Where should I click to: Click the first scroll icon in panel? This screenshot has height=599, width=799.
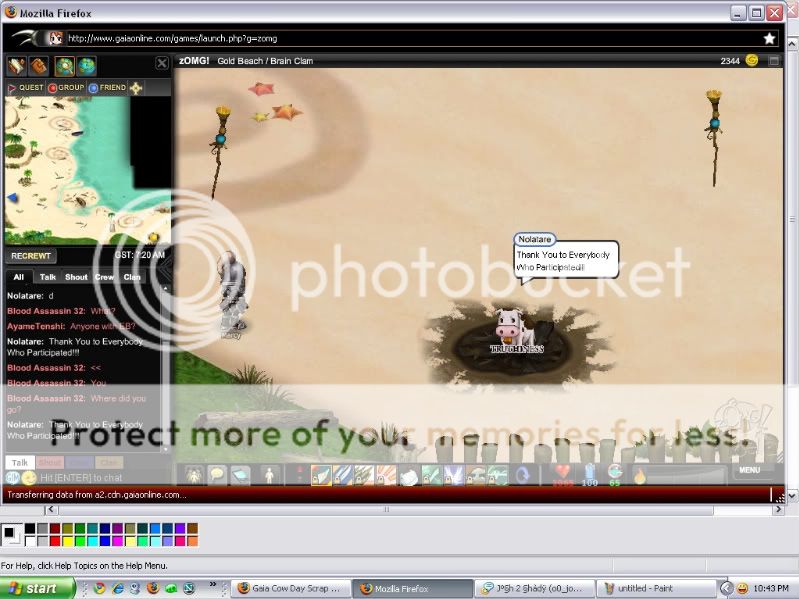click(x=17, y=66)
